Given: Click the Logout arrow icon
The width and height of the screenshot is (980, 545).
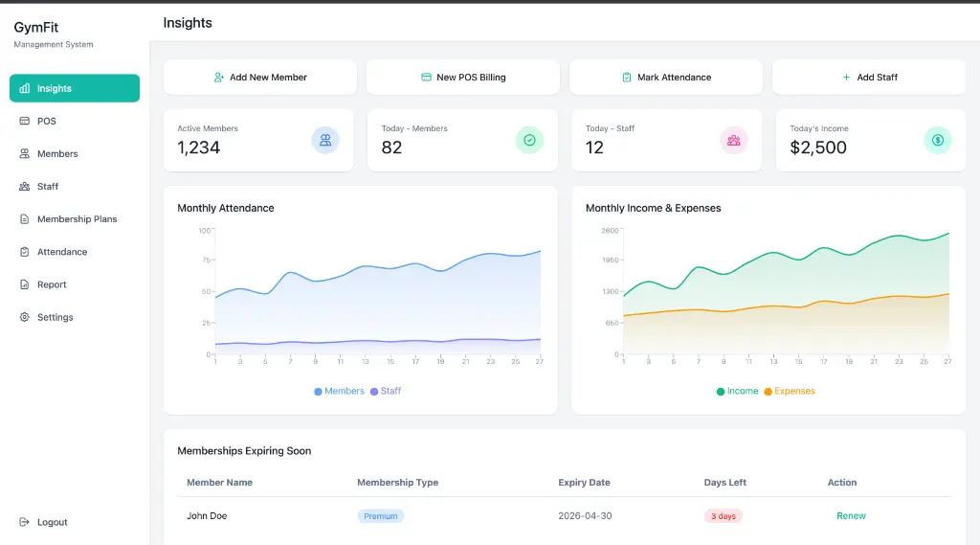Looking at the screenshot, I should point(24,522).
